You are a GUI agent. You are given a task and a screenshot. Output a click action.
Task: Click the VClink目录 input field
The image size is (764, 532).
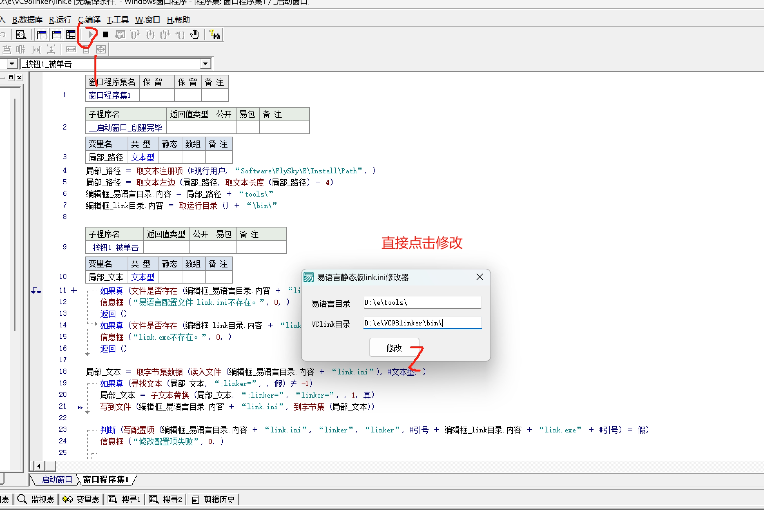[x=422, y=323]
